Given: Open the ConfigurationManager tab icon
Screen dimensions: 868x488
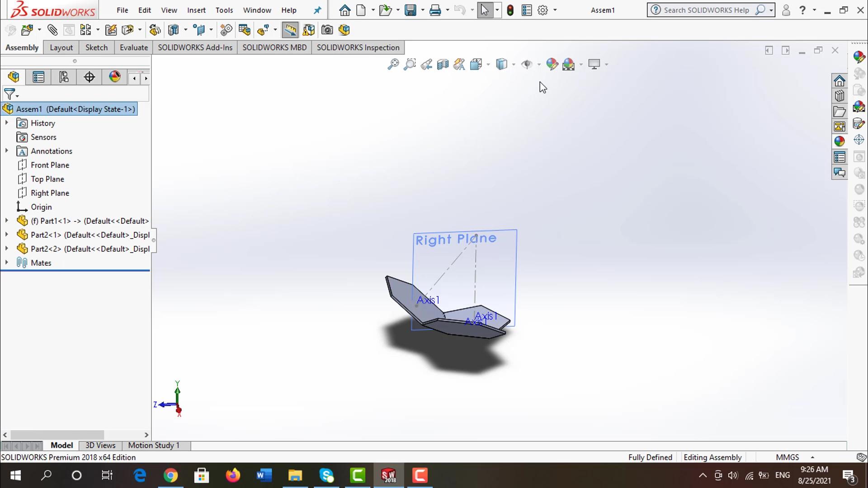Looking at the screenshot, I should (x=64, y=77).
